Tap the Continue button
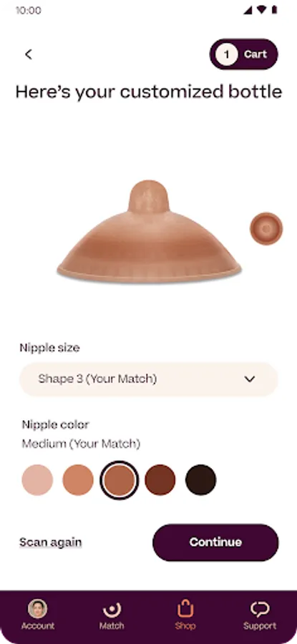 (215, 542)
